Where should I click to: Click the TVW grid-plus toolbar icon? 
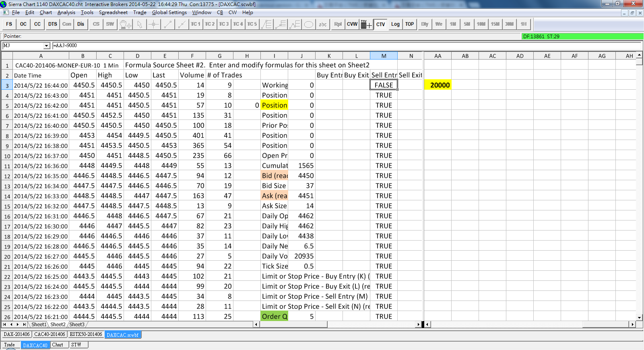click(x=366, y=25)
